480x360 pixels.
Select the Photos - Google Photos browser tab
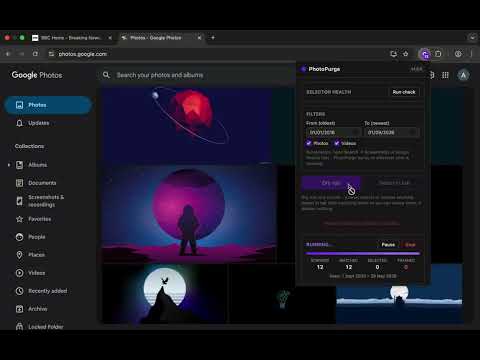pos(162,38)
